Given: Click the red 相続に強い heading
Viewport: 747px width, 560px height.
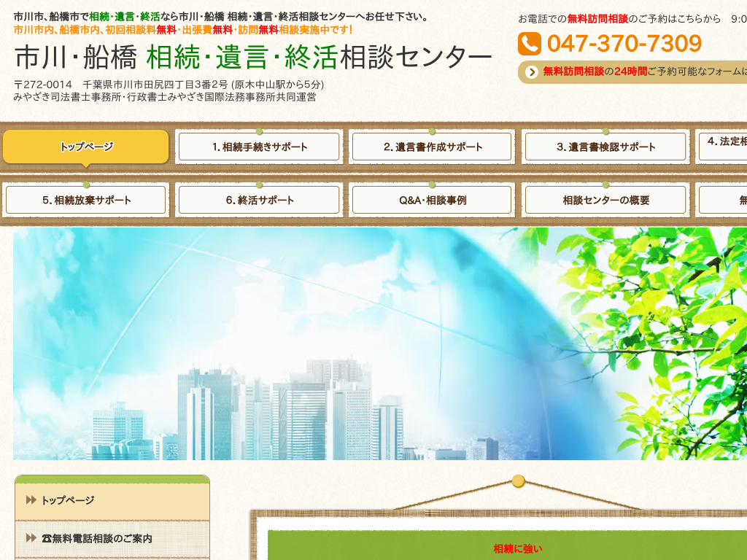Looking at the screenshot, I should tap(517, 548).
